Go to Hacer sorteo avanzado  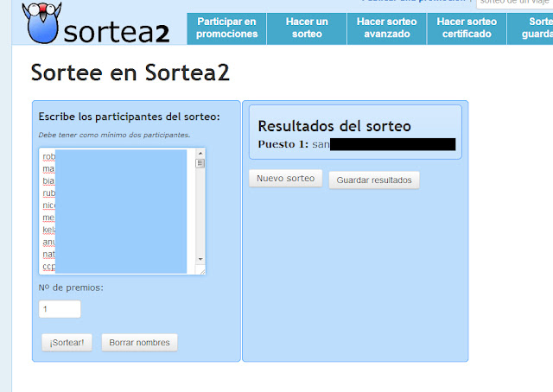[387, 28]
